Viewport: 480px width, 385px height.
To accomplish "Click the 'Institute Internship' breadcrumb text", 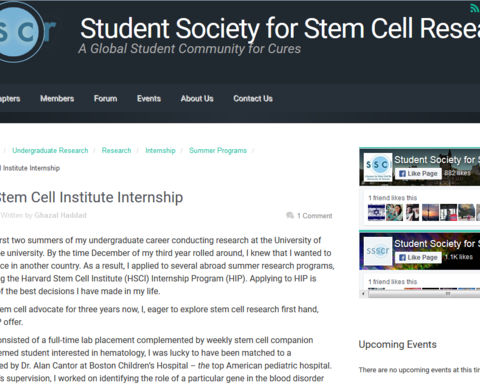I will (30, 168).
